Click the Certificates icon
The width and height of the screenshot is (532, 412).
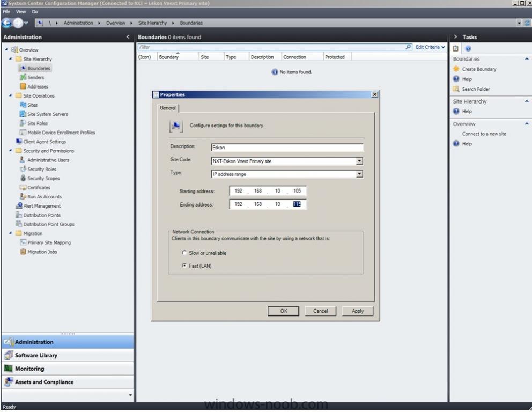pyautogui.click(x=23, y=187)
